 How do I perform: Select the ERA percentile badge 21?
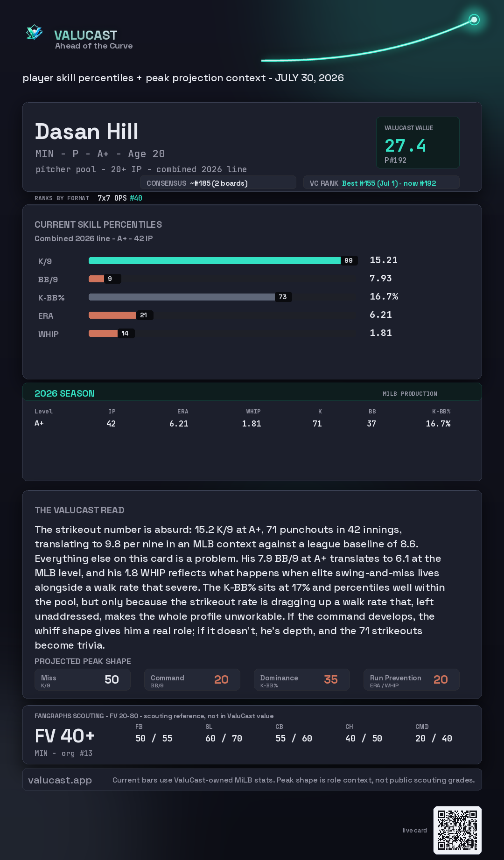click(145, 315)
